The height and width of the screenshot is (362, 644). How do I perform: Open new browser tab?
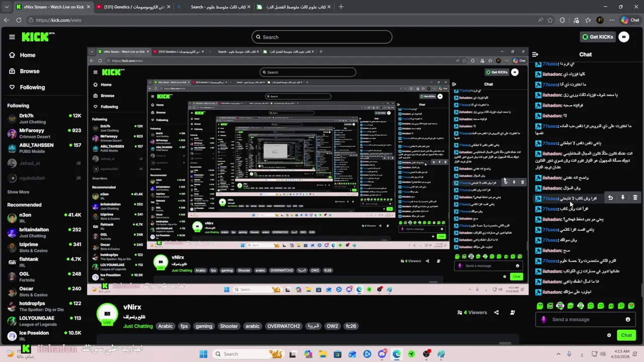341,7
